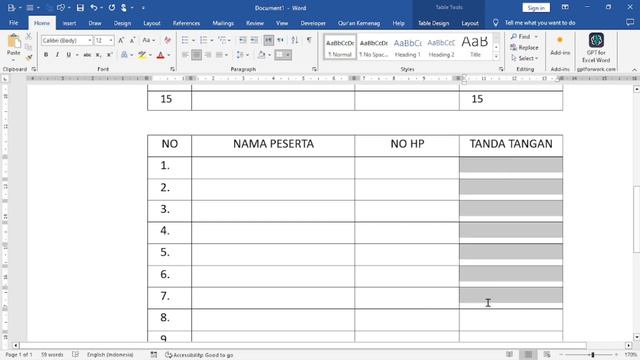Sort the selected table content
Image resolution: width=640 pixels, height=360 pixels.
point(295,40)
